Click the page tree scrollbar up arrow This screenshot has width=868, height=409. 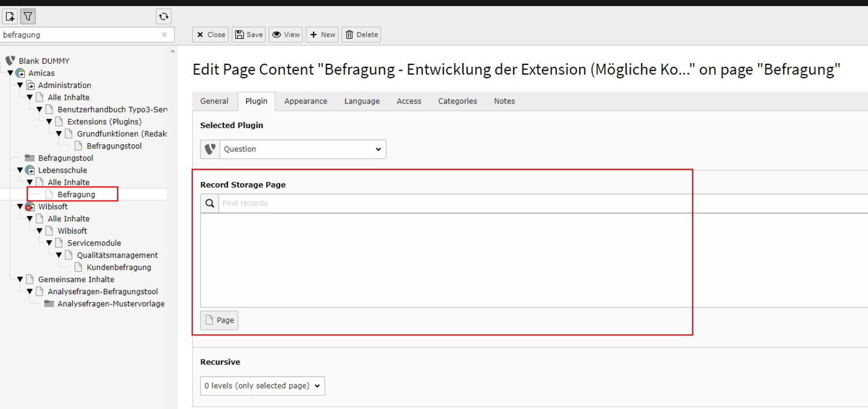click(172, 52)
